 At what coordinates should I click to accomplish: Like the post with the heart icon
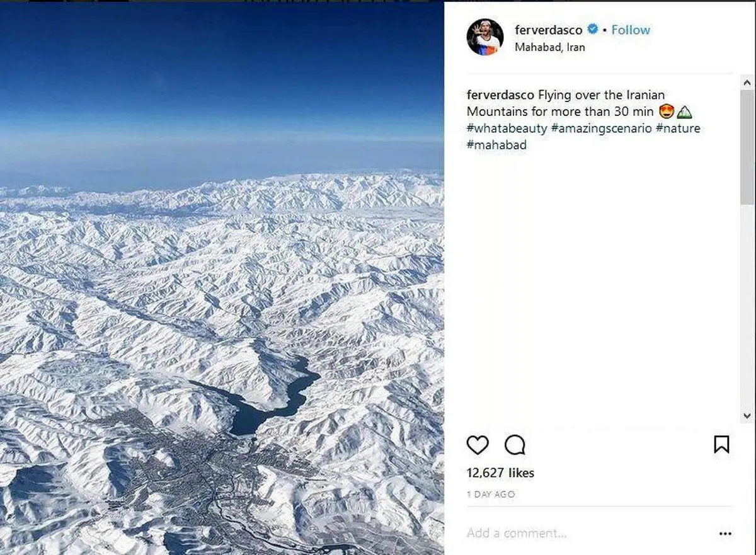[x=478, y=445]
